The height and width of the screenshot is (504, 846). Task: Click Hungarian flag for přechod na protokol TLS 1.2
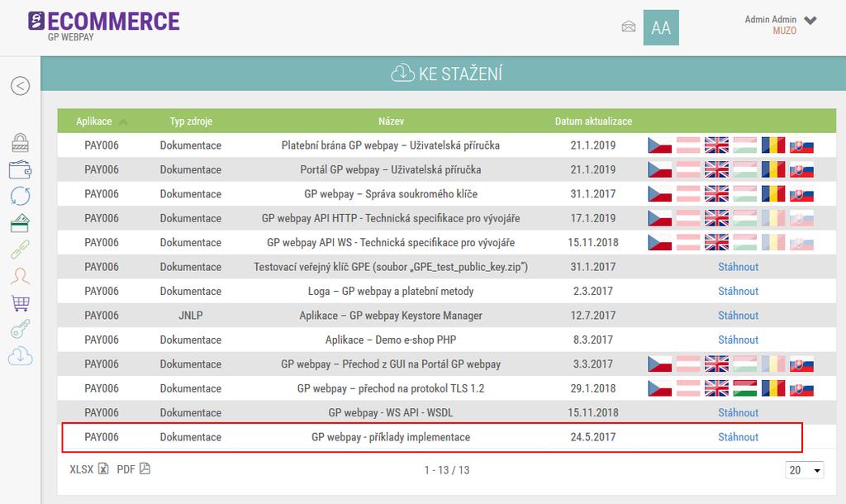pos(744,388)
